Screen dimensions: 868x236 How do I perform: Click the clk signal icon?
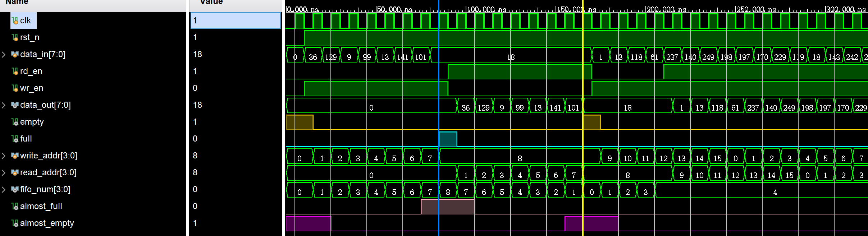pos(15,20)
